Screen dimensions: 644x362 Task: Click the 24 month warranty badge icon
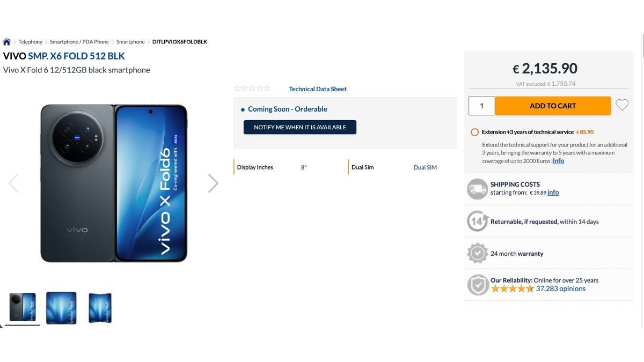pyautogui.click(x=477, y=253)
